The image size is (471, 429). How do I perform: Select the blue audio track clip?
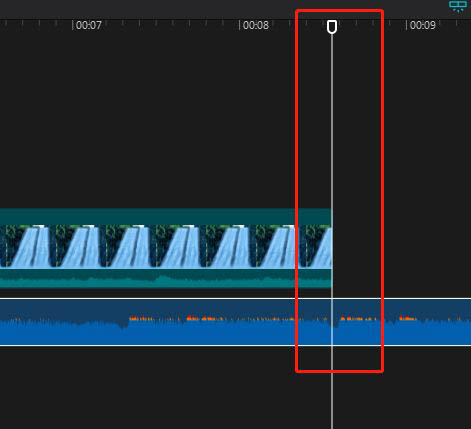(235, 322)
